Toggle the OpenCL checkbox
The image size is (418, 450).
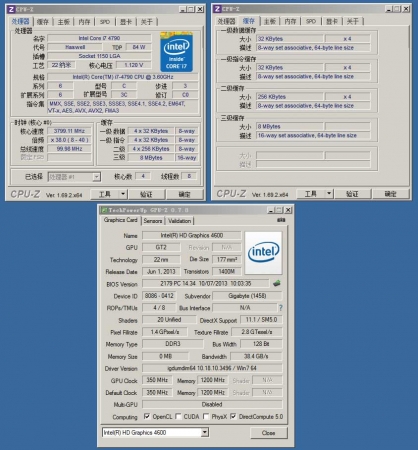147,416
